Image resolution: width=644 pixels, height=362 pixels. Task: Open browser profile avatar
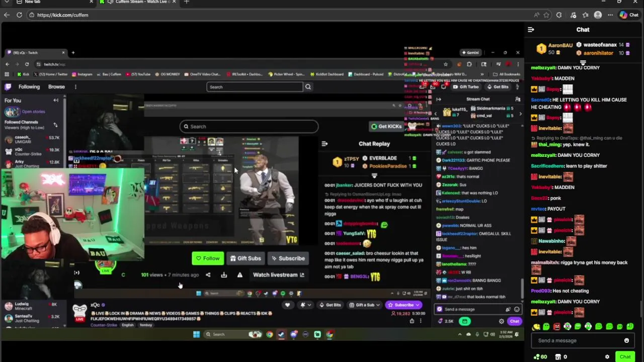tap(598, 15)
